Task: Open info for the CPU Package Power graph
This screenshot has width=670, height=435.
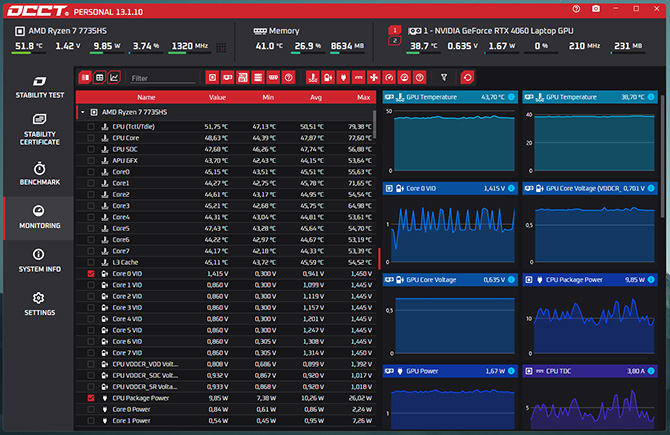Action: click(651, 279)
